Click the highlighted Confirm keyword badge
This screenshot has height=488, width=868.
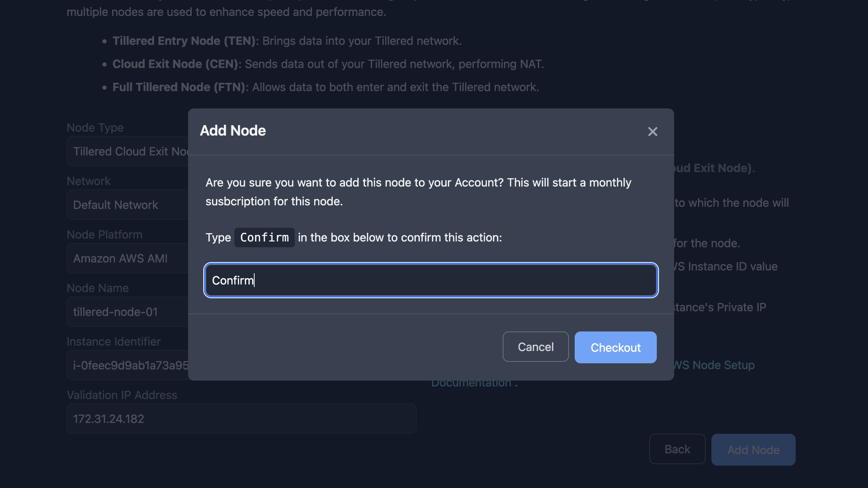pyautogui.click(x=264, y=237)
